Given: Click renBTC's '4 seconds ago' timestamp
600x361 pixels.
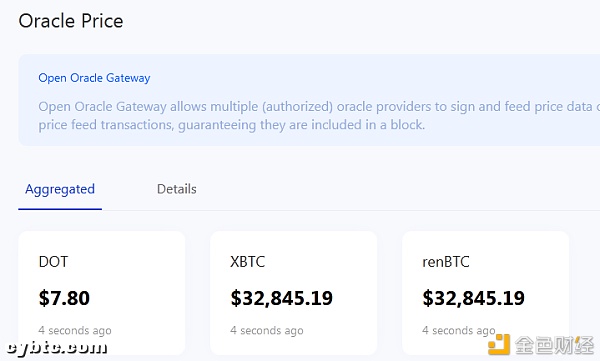Looking at the screenshot, I should point(459,330).
